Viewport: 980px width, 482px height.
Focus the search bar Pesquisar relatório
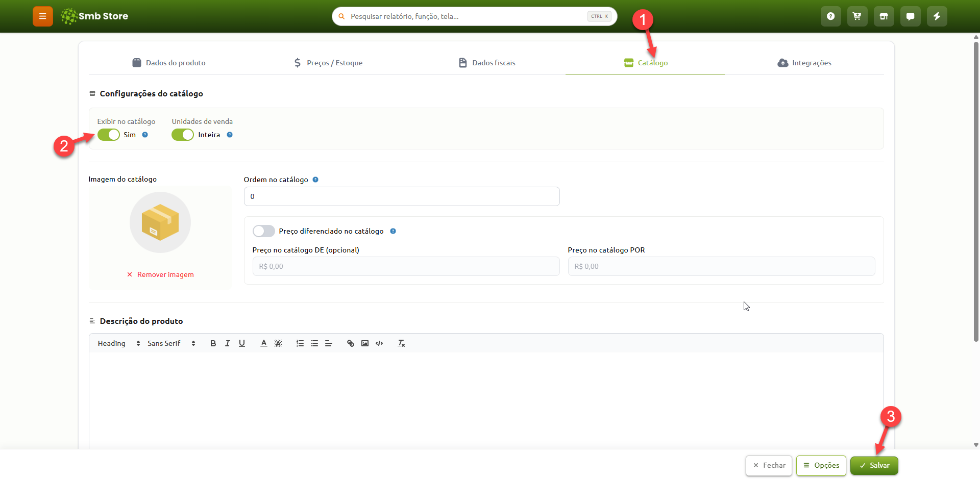tap(475, 16)
